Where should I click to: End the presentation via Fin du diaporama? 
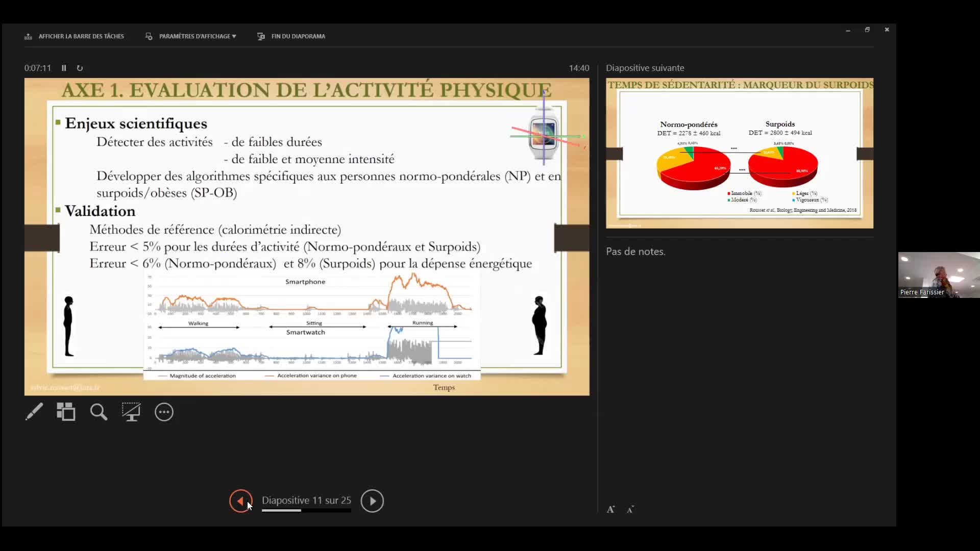[291, 36]
